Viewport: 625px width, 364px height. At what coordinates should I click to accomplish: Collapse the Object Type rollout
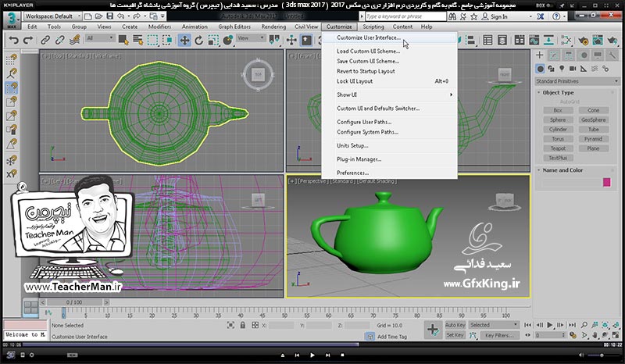pos(539,92)
